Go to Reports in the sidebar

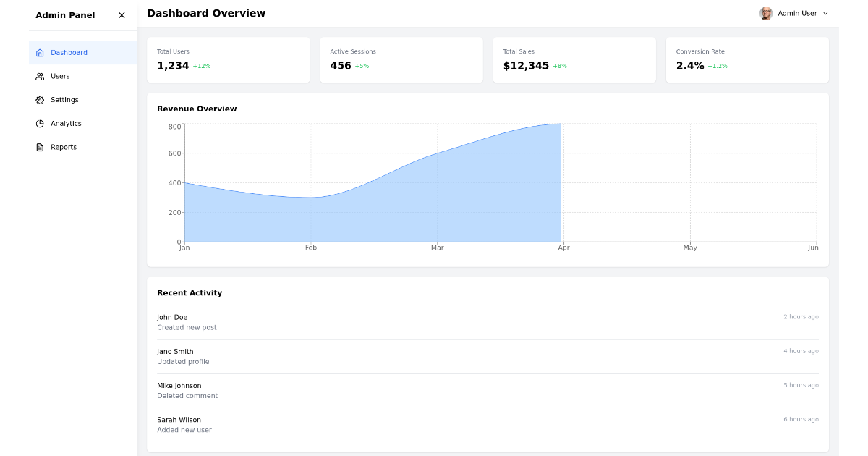pyautogui.click(x=64, y=147)
